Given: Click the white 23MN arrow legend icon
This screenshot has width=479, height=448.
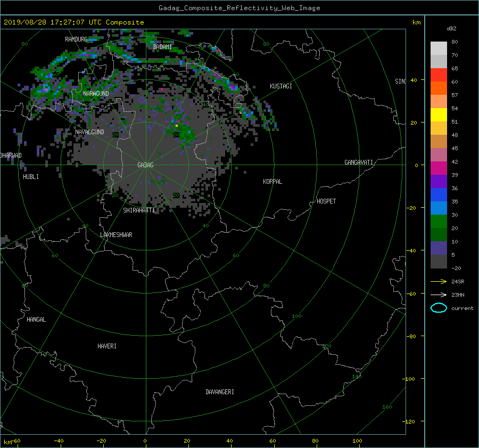Looking at the screenshot, I should (x=439, y=295).
